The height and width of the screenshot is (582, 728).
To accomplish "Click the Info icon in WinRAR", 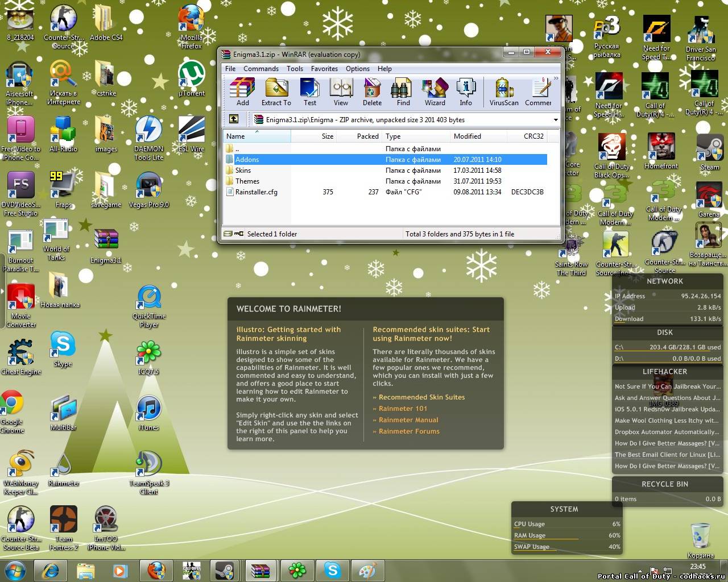I will [466, 92].
